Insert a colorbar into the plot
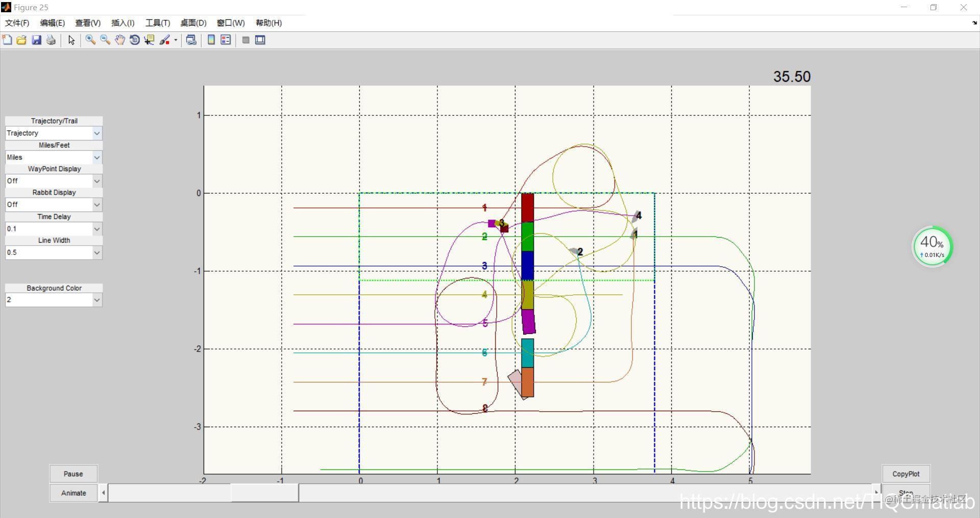The image size is (980, 518). (x=211, y=40)
